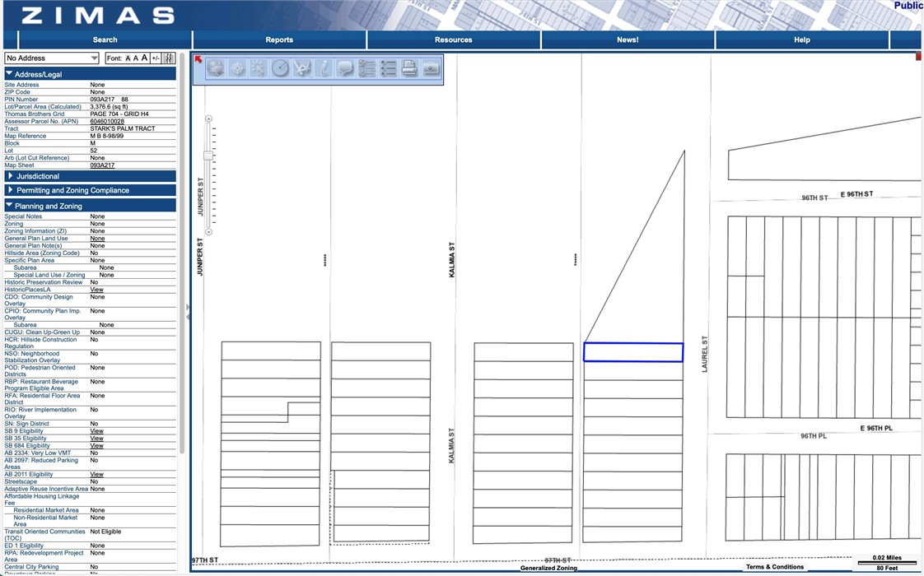Image resolution: width=924 pixels, height=576 pixels.
Task: Click the map zoom slider control
Action: [x=208, y=156]
